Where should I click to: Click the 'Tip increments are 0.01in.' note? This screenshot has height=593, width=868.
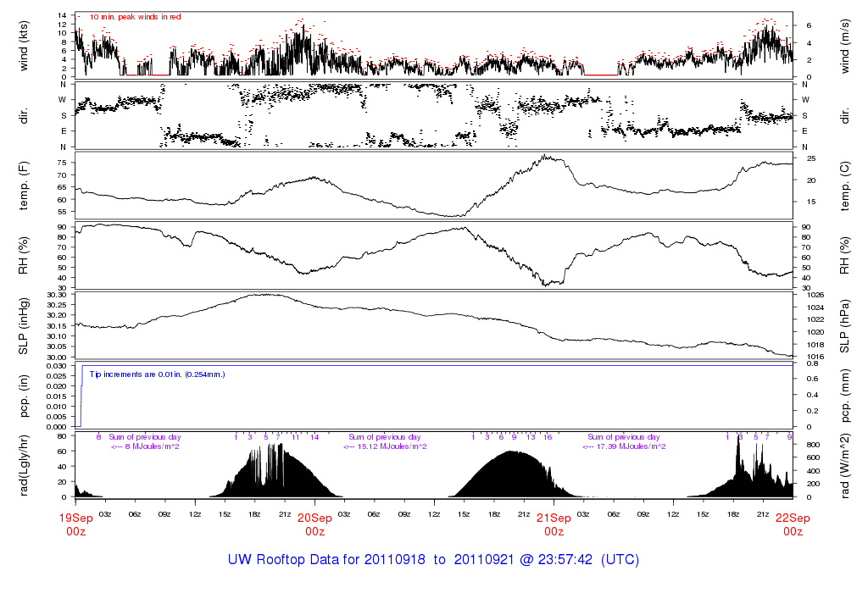pos(157,374)
